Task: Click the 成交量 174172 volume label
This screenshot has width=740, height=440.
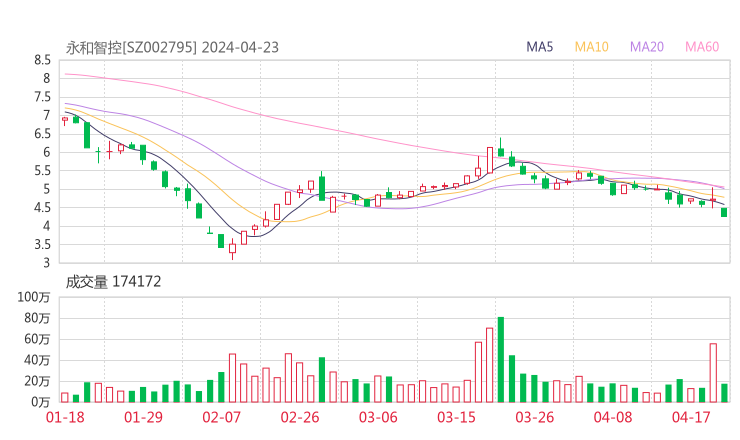Action: 113,282
